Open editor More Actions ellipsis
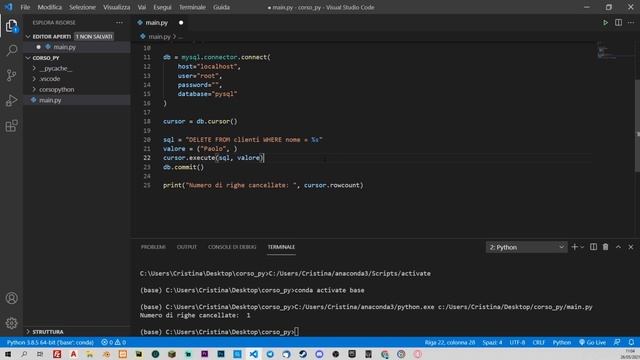 [x=631, y=22]
